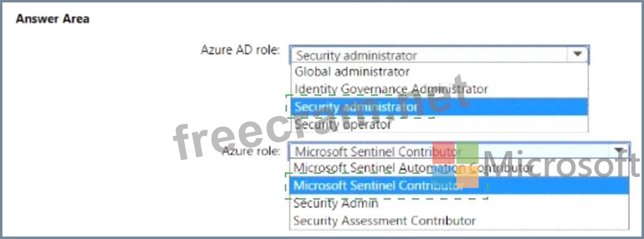Click the Azure AD role label
The height and width of the screenshot is (239, 644).
pyautogui.click(x=240, y=50)
